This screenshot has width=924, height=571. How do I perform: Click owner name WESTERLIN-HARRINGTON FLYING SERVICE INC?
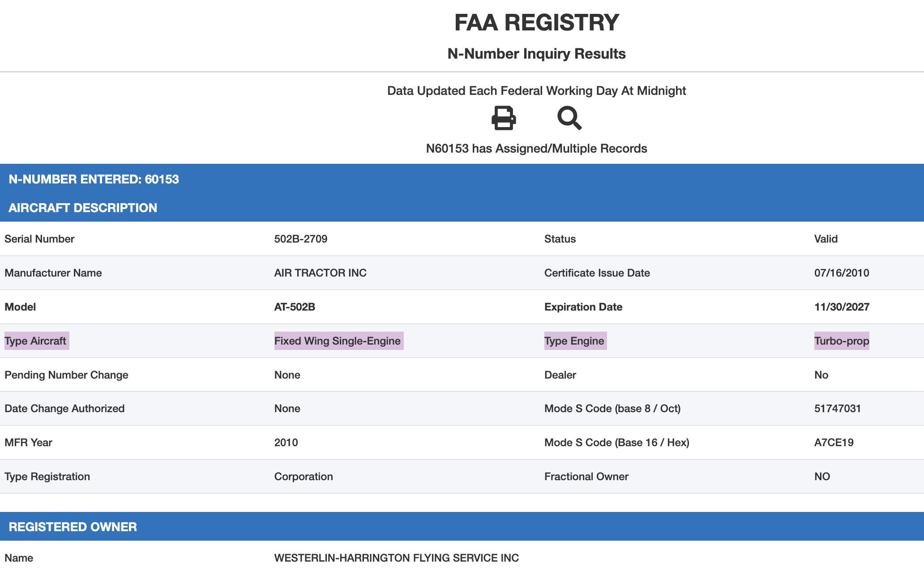coord(396,558)
